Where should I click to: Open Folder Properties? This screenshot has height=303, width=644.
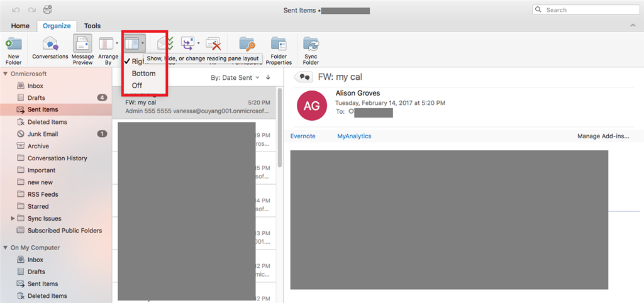click(279, 50)
